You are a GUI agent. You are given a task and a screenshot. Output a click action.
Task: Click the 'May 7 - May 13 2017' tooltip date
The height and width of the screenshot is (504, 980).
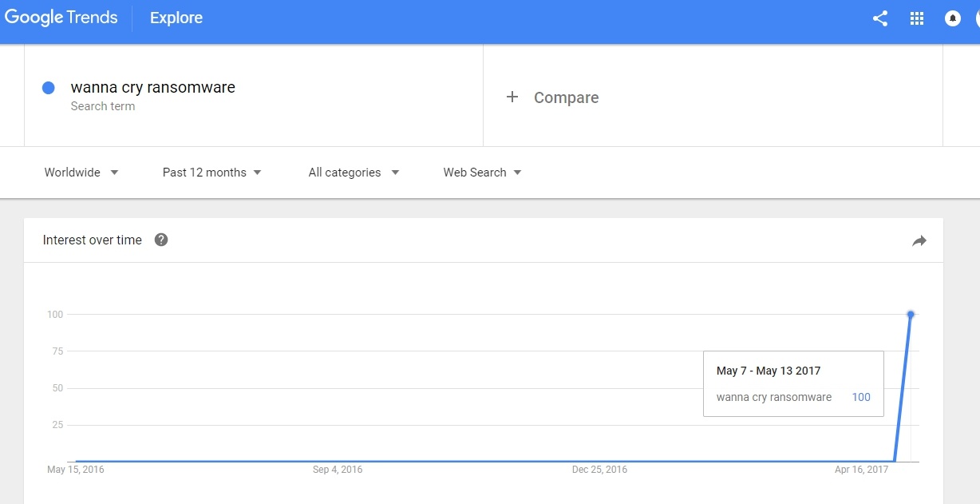769,371
